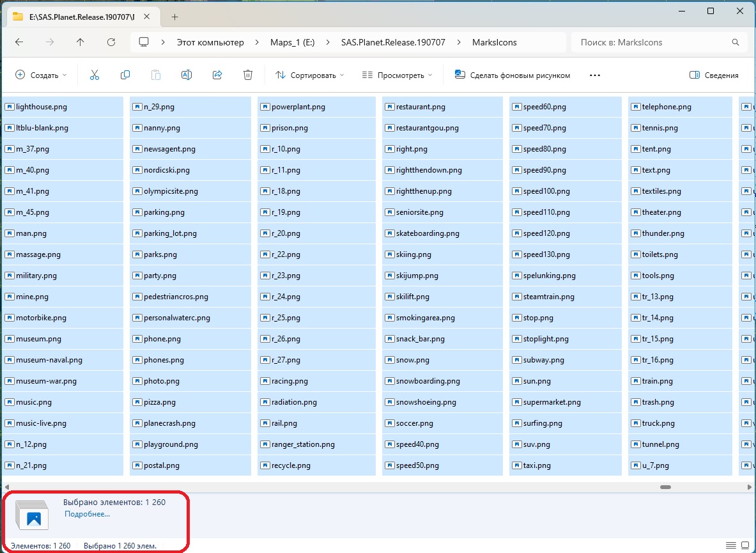Click the Rename icon in toolbar
This screenshot has height=553, width=756.
point(187,75)
